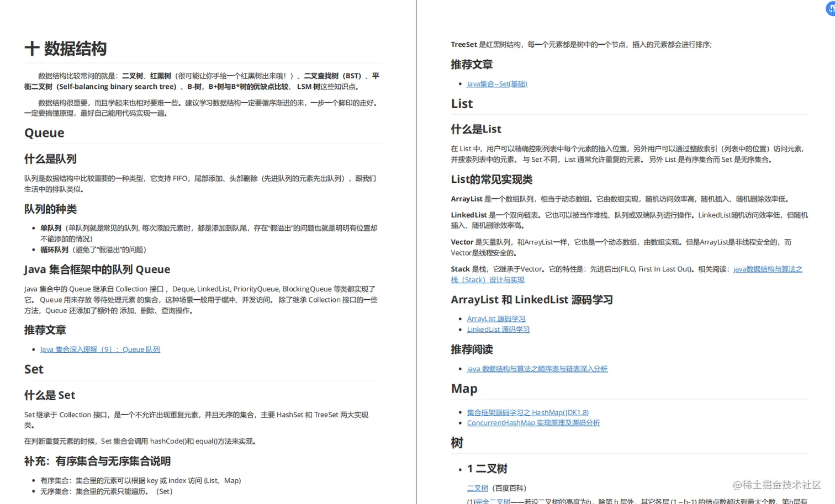
Task: Open the 顺序表与链表深入分析 recommended reading link
Action: [537, 368]
